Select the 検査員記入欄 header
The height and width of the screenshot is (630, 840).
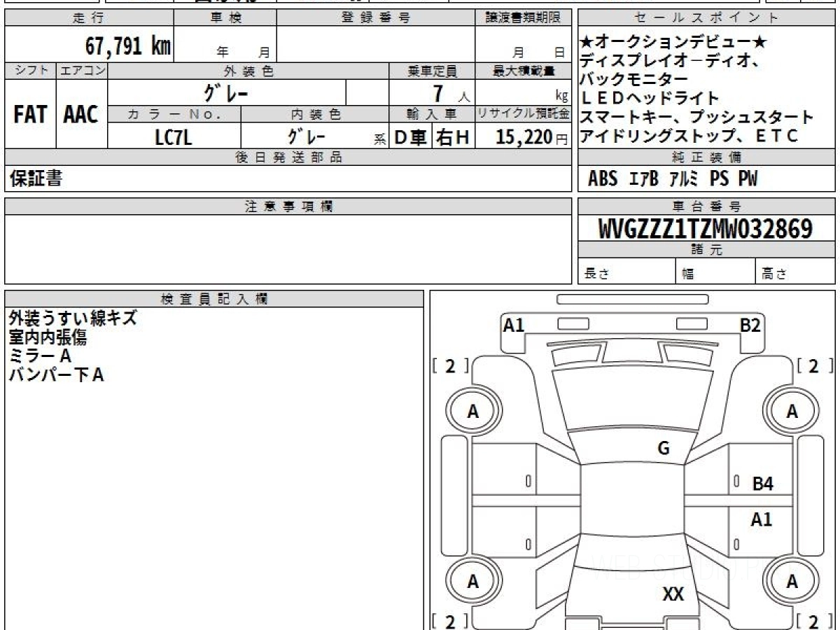[214, 299]
